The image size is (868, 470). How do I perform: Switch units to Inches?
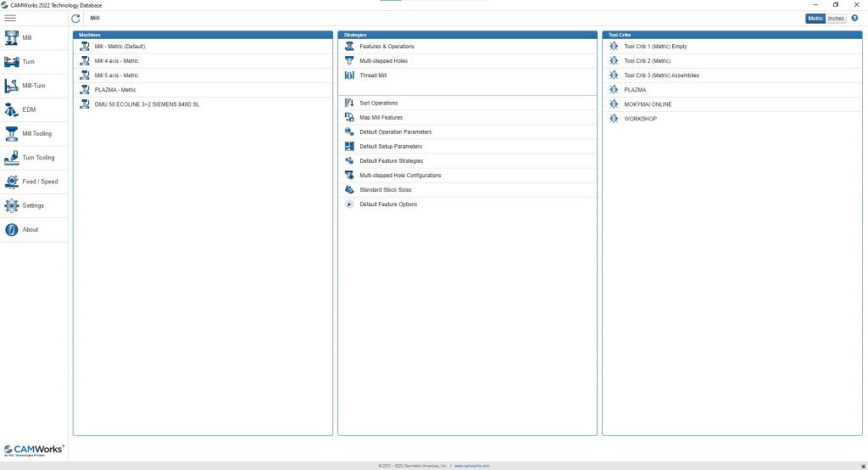[x=836, y=19]
